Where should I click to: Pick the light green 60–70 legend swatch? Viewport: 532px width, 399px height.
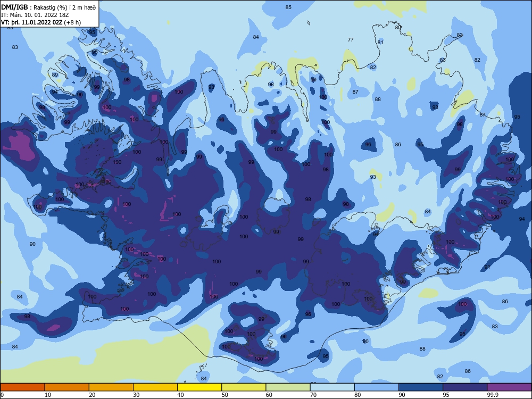[x=288, y=387]
